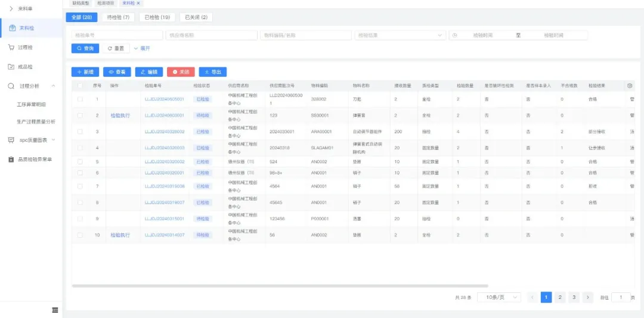The height and width of the screenshot is (318, 644).
Task: Open the 检验结果 dropdown filter
Action: pyautogui.click(x=400, y=35)
